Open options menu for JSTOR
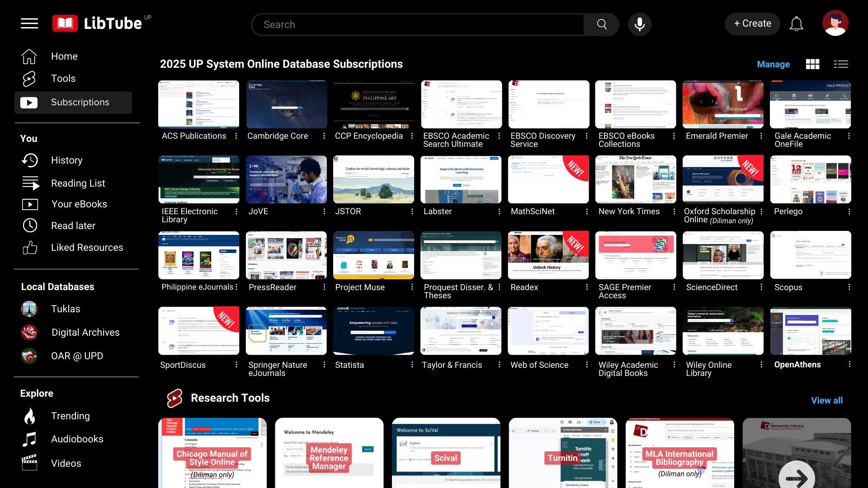This screenshot has height=488, width=868. point(411,211)
